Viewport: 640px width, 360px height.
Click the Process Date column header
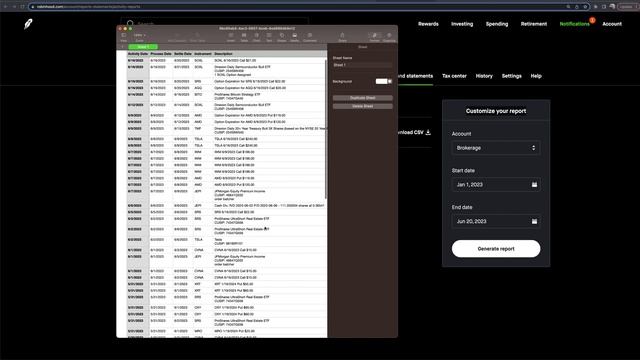161,54
